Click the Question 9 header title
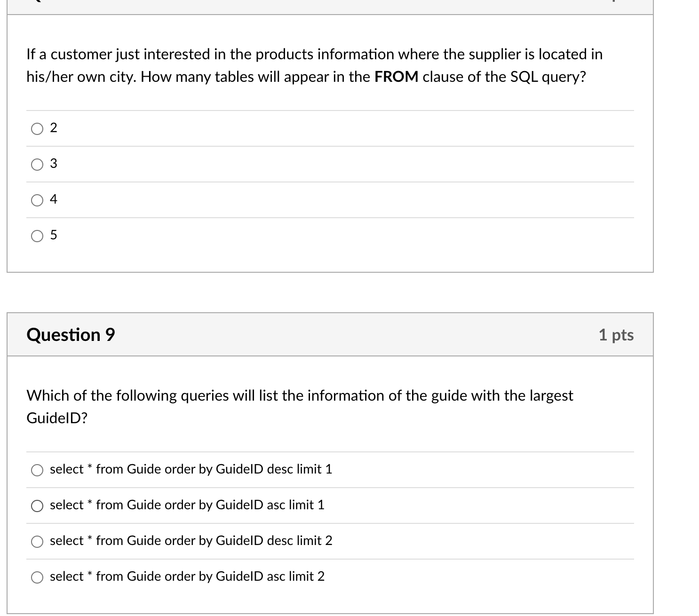This screenshot has height=616, width=699. coord(71,334)
